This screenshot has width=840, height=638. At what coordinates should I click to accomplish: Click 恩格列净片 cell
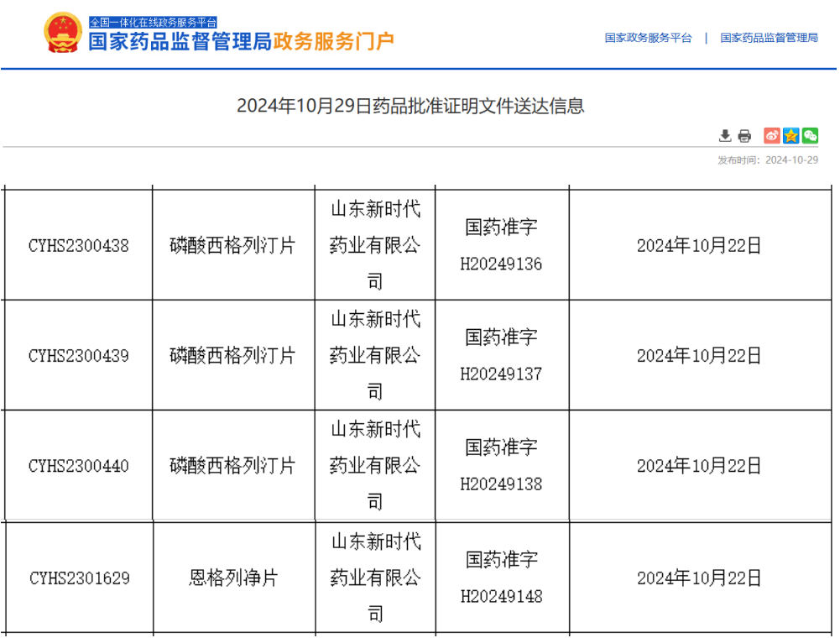pyautogui.click(x=233, y=578)
